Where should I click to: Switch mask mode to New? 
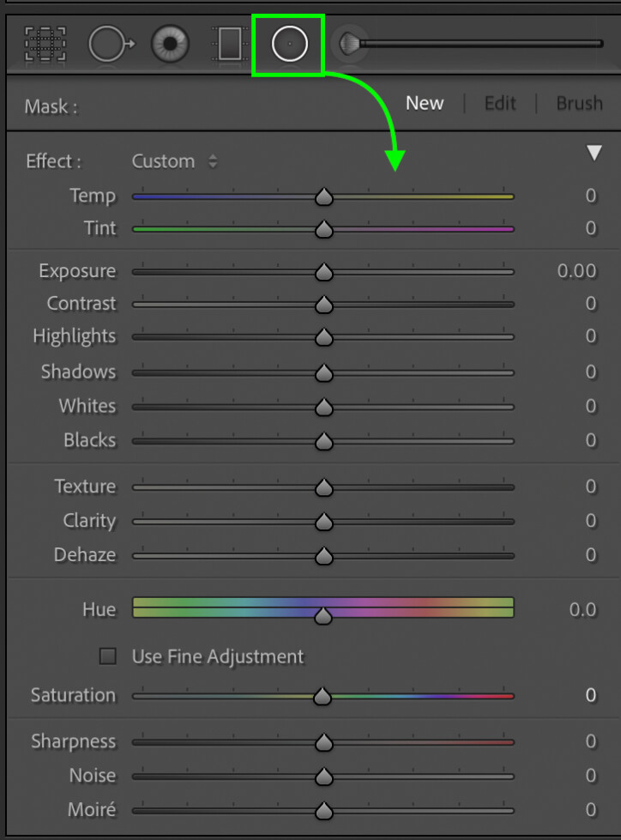[425, 103]
